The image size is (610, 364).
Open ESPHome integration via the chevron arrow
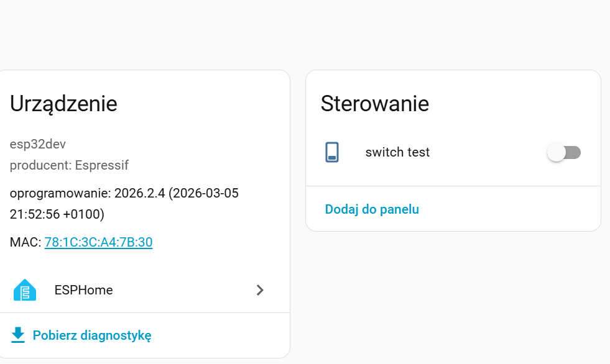(x=261, y=290)
